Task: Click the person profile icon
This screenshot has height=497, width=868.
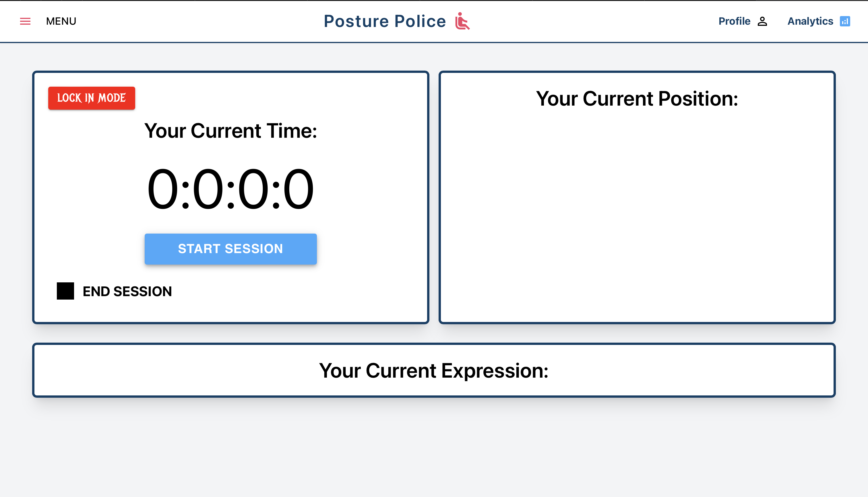Action: click(762, 22)
